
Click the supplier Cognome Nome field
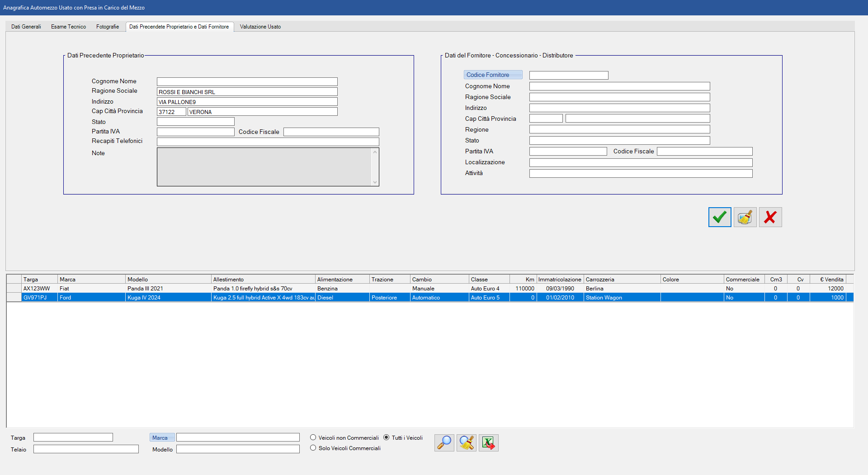[619, 86]
